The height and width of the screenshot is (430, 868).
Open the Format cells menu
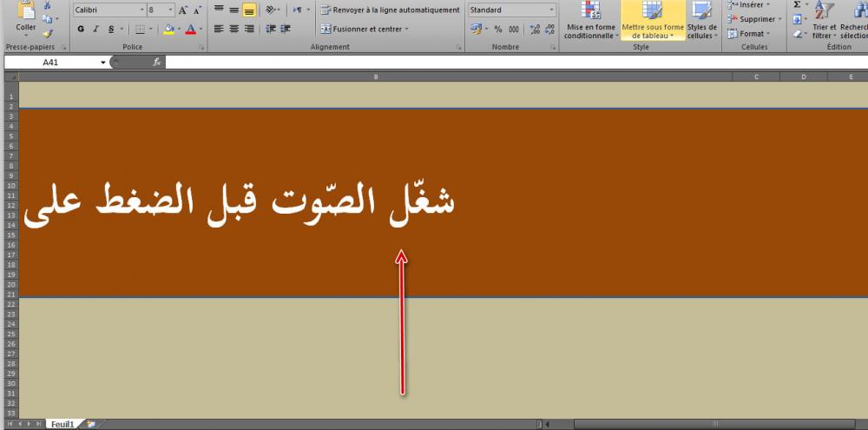click(x=748, y=34)
